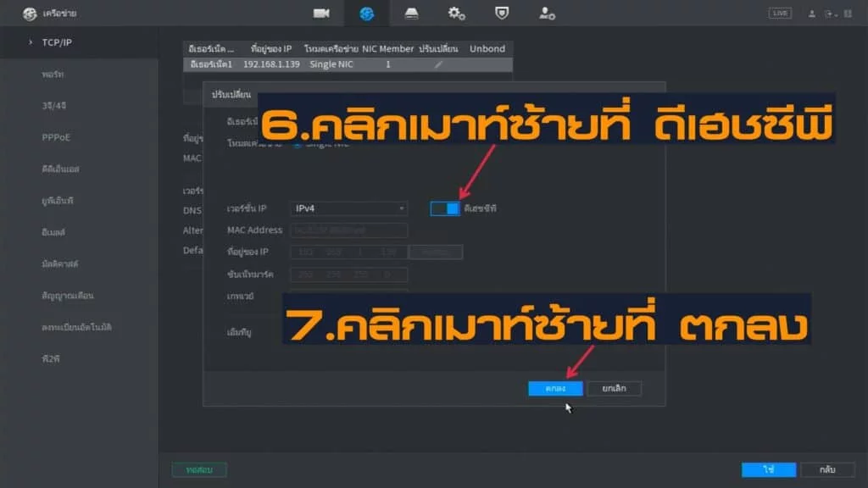Click the LIVE view icon

pos(779,14)
